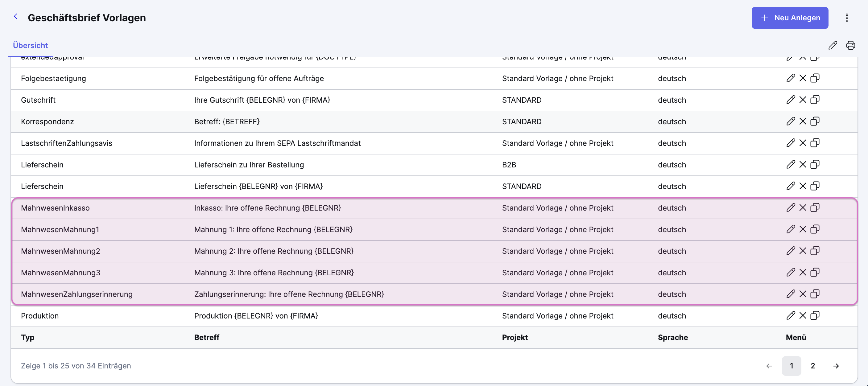Duplicate the LastschriftenZahlungsavis template
This screenshot has width=868, height=386.
(815, 143)
